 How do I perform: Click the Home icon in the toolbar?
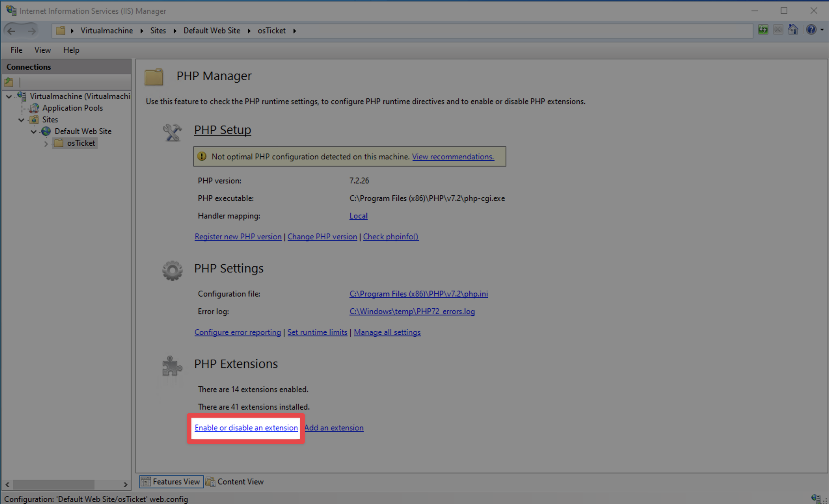793,30
